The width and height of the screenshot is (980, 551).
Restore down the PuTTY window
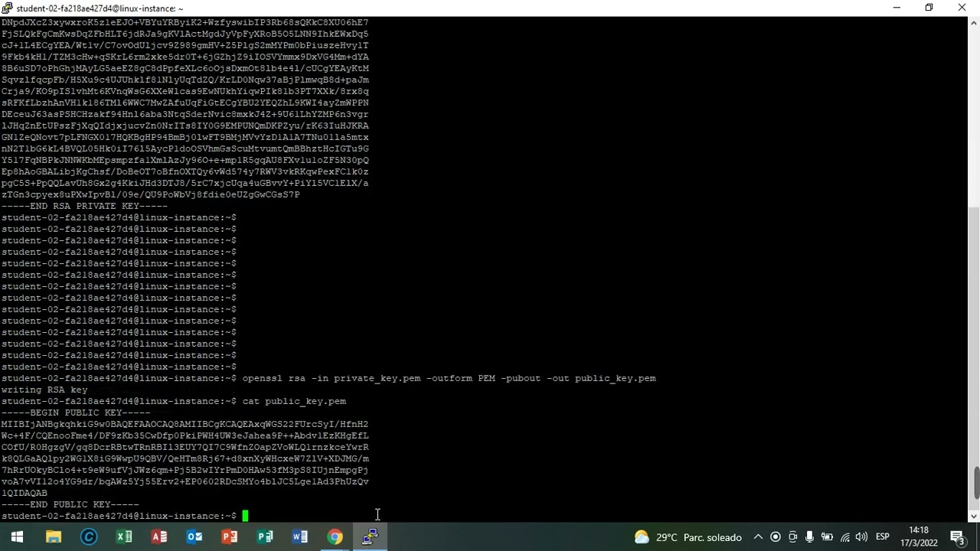[x=929, y=8]
